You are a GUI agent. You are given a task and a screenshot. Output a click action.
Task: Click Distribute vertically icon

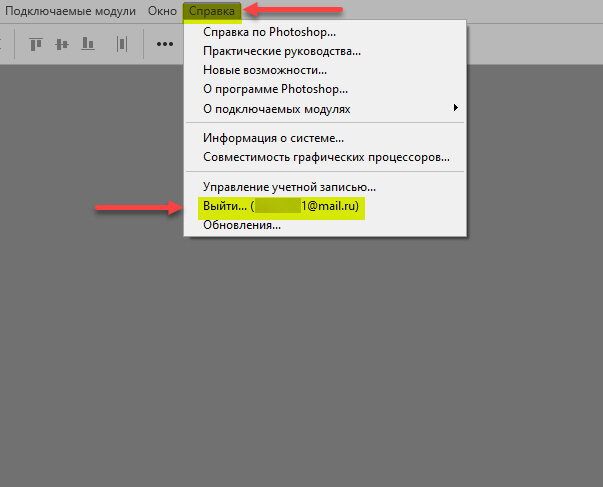pyautogui.click(x=122, y=44)
